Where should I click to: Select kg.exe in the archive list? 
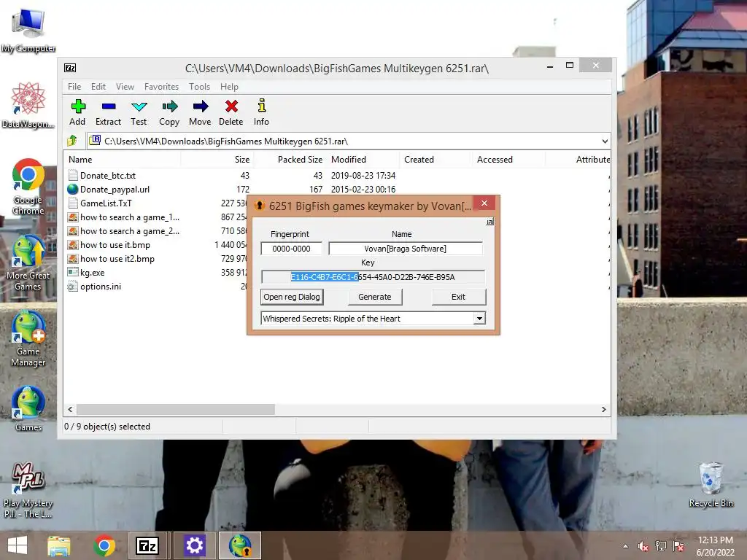92,273
